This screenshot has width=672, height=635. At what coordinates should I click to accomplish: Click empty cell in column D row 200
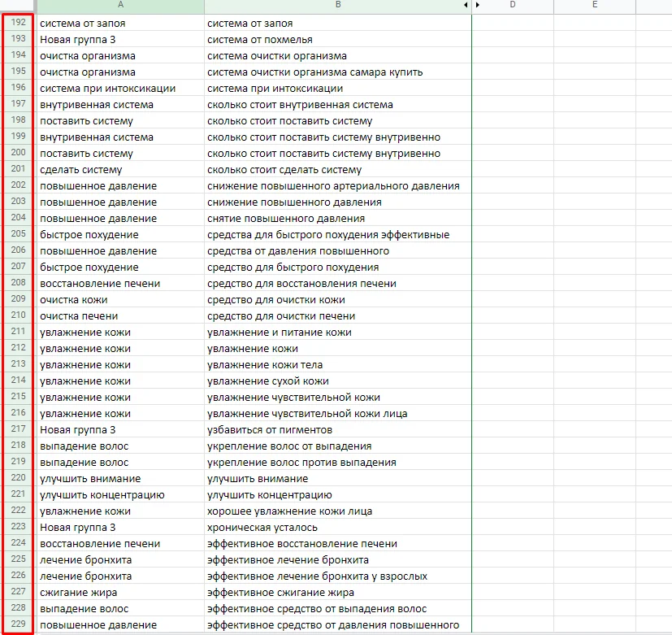pos(513,153)
